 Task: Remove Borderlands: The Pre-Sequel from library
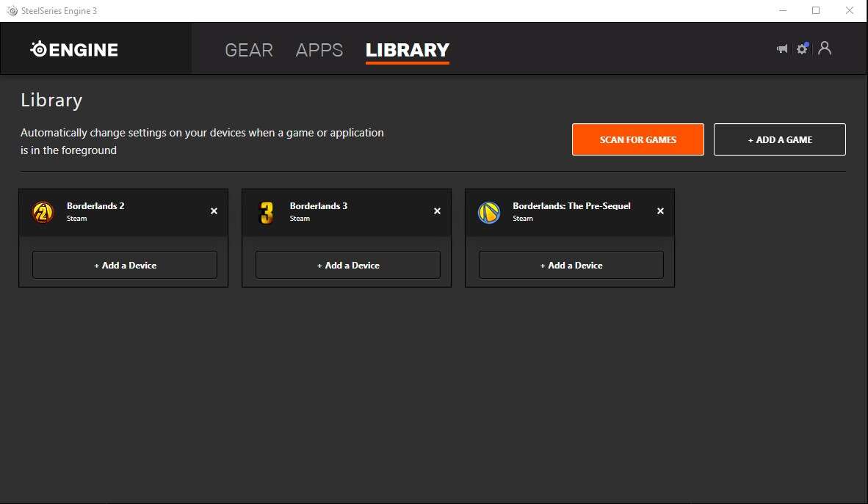tap(660, 211)
